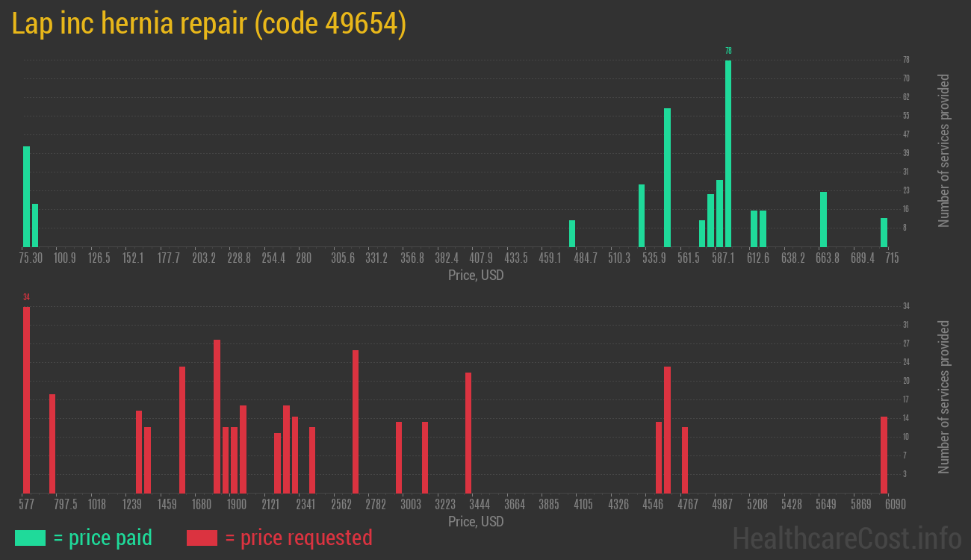Select the chart title with code 49654
This screenshot has height=560, width=971.
coord(209,24)
